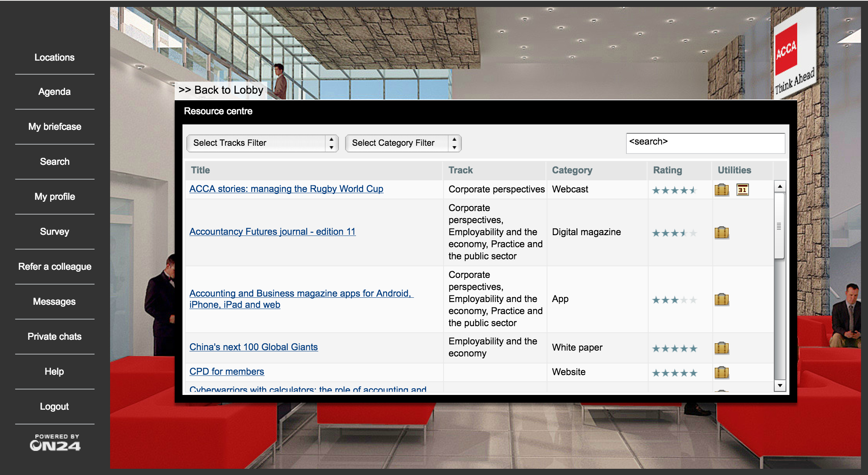Click the Resource centre panel title
Image resolution: width=868 pixels, height=475 pixels.
click(x=218, y=111)
